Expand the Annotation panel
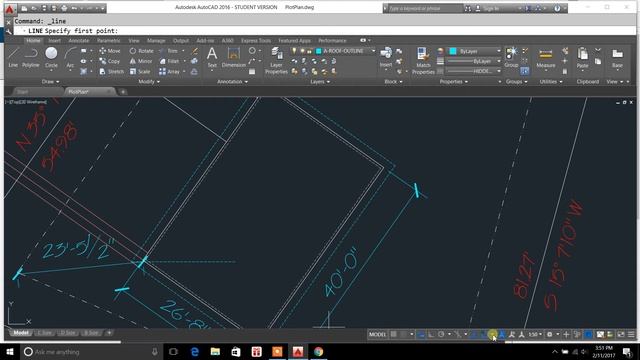Viewport: 640px width, 360px height. tap(232, 82)
